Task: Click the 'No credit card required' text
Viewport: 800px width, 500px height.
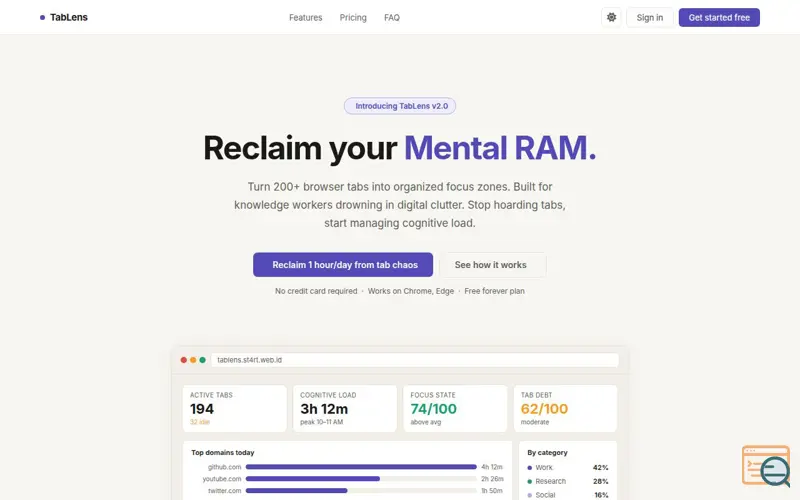Action: [316, 291]
